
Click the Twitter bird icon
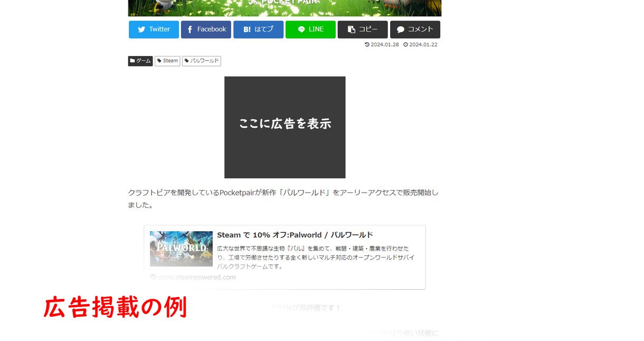coord(141,30)
